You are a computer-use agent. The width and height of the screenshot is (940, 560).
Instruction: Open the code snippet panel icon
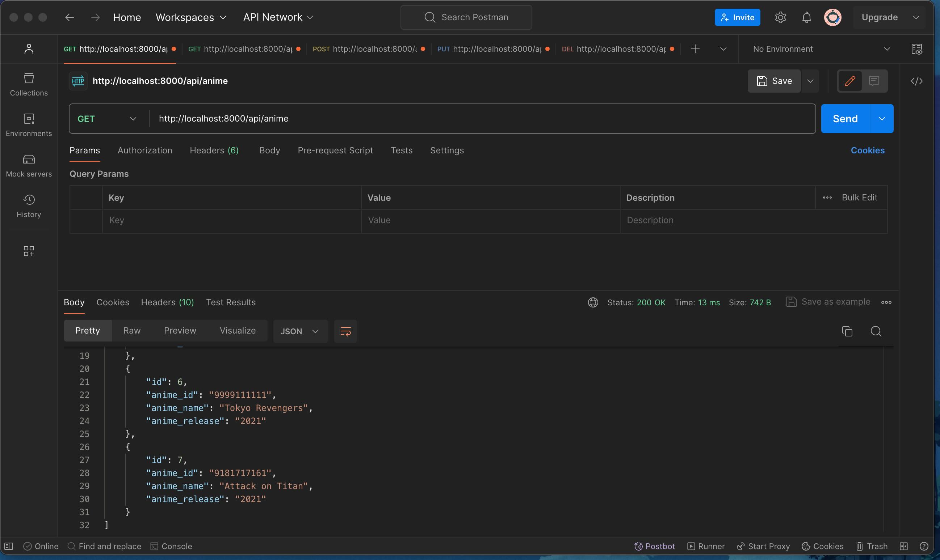click(x=916, y=81)
